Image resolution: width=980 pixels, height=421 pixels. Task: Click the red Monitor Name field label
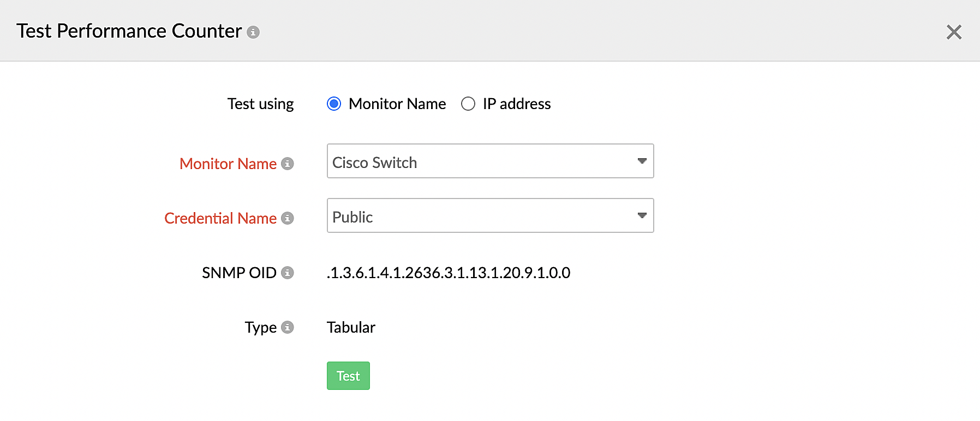[x=228, y=164]
